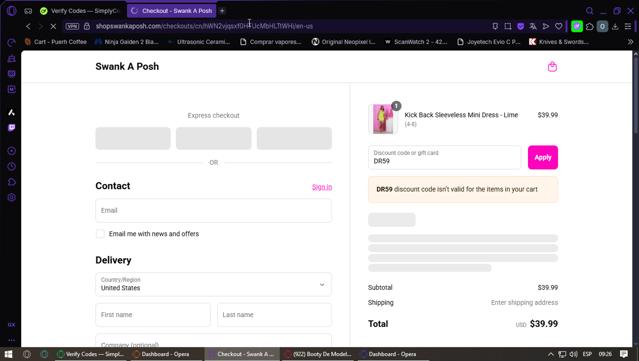Click the Sign in link
This screenshot has height=361, width=639.
coord(322,187)
